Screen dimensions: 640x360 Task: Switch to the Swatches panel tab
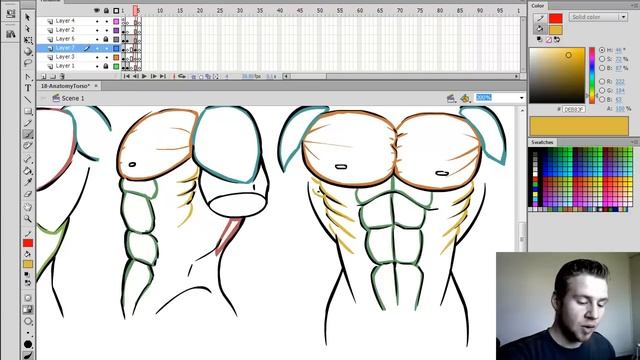542,142
